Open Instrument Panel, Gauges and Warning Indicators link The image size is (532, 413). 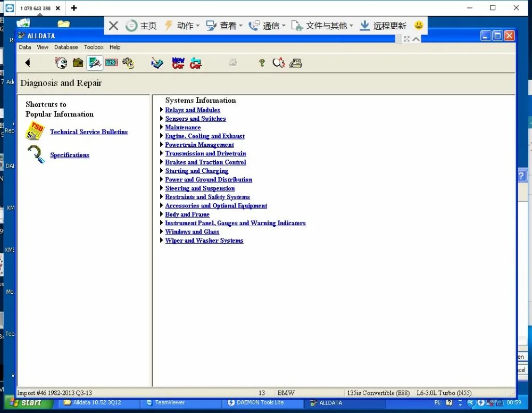pyautogui.click(x=236, y=223)
